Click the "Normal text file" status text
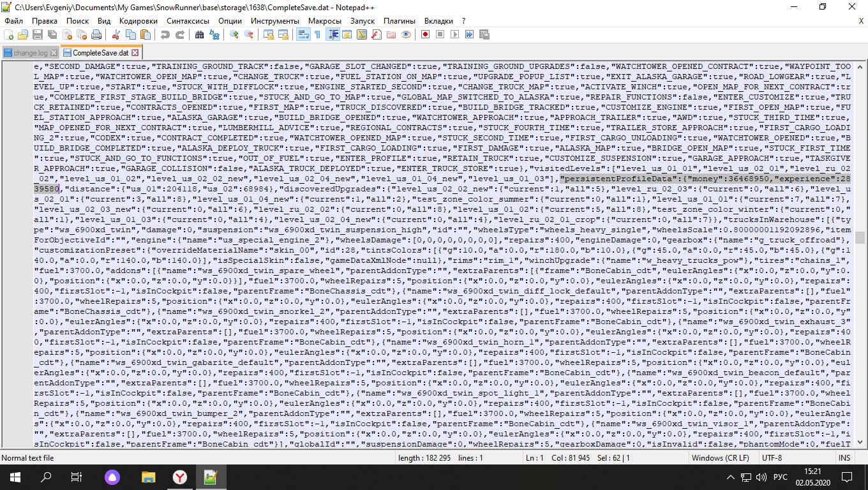The height and width of the screenshot is (490, 868). tap(27, 457)
